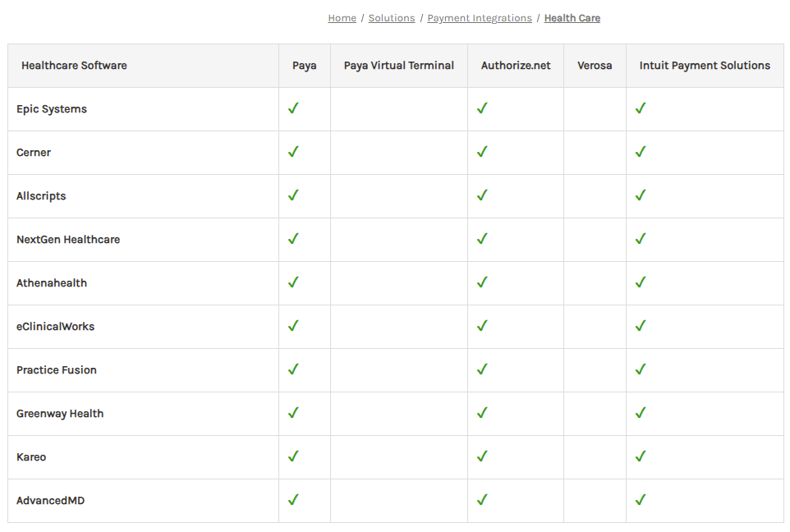Select the Epic Systems row label
Image resolution: width=790 pixels, height=532 pixels.
[52, 109]
